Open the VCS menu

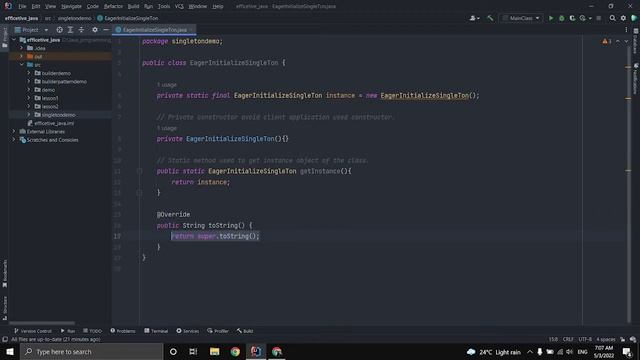point(179,6)
